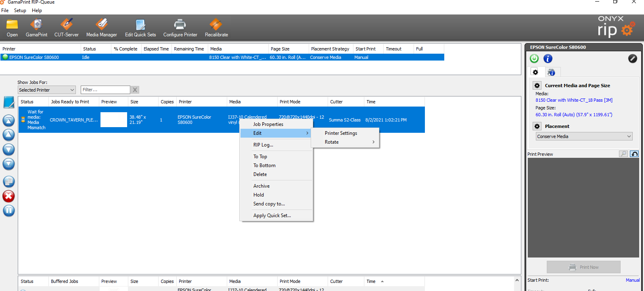Choose Hold in the context menu

click(259, 195)
